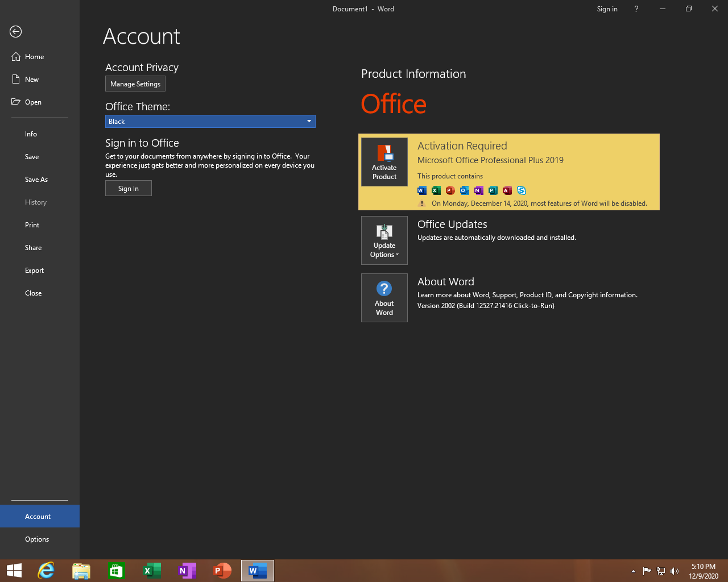Click the taskbar clock showing 5:10 PM

[704, 571]
